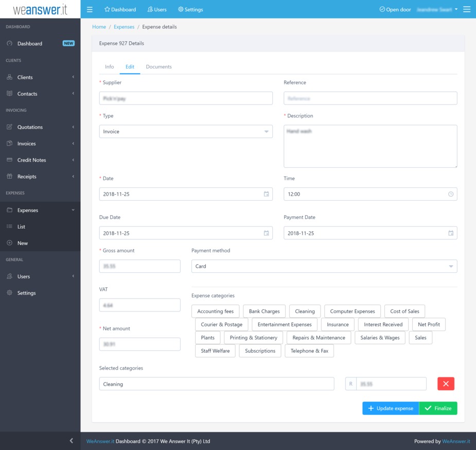This screenshot has height=450, width=476.
Task: Select the Edit tab
Action: click(130, 67)
